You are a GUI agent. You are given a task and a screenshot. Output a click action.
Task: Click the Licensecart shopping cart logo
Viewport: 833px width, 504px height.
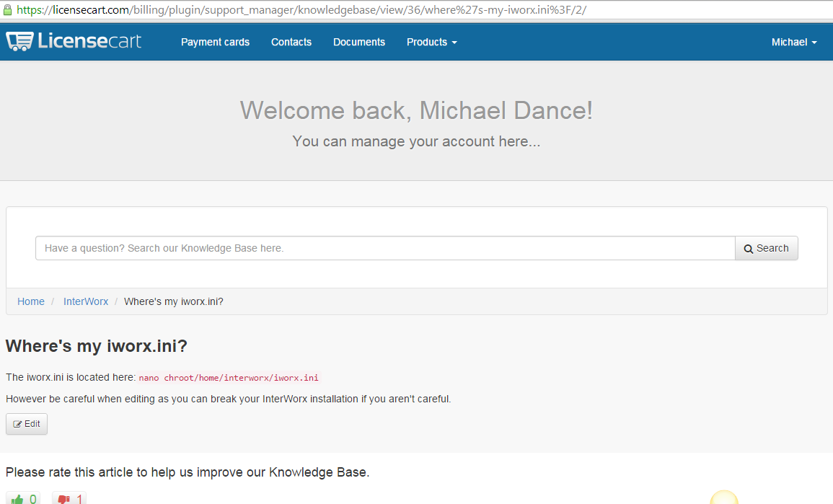pos(74,41)
